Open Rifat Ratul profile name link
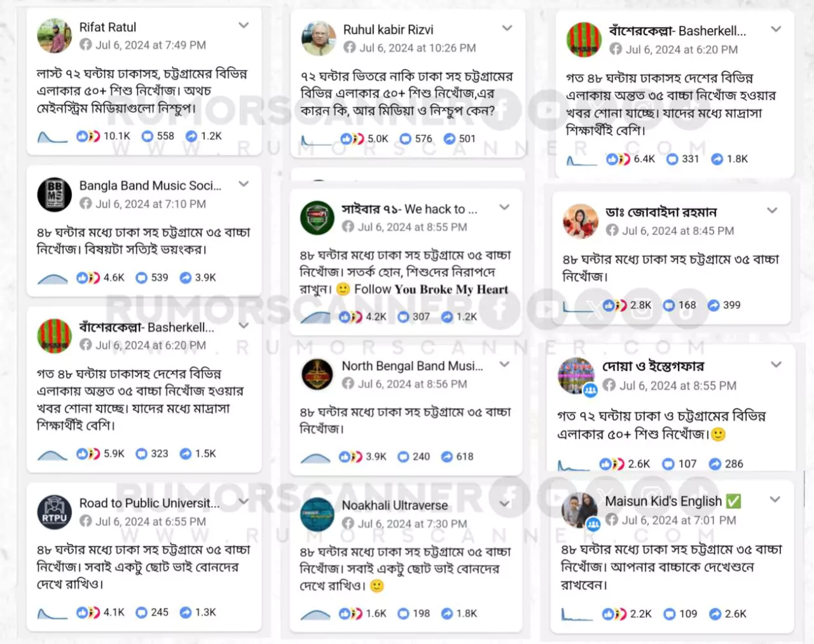The width and height of the screenshot is (814, 644). click(107, 27)
